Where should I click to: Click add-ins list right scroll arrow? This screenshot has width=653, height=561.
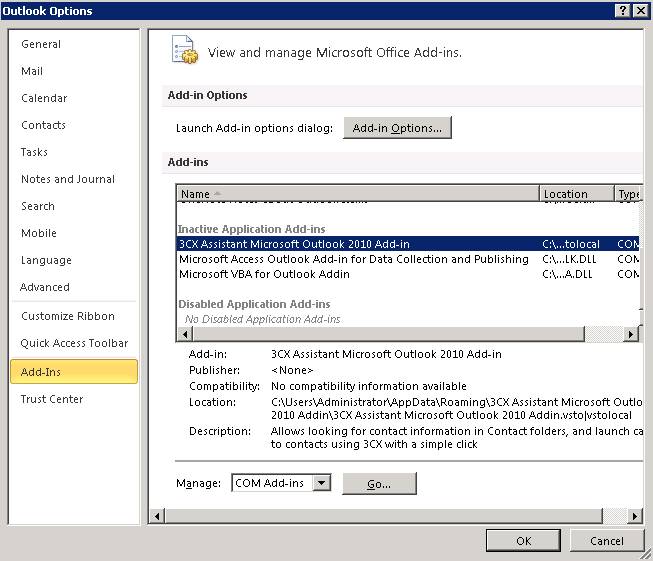click(x=631, y=334)
